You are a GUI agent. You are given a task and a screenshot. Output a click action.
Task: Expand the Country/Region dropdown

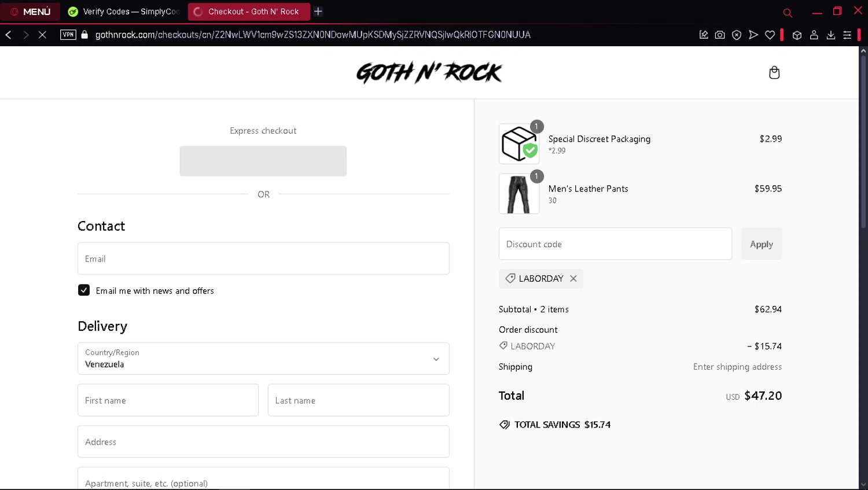(x=263, y=359)
